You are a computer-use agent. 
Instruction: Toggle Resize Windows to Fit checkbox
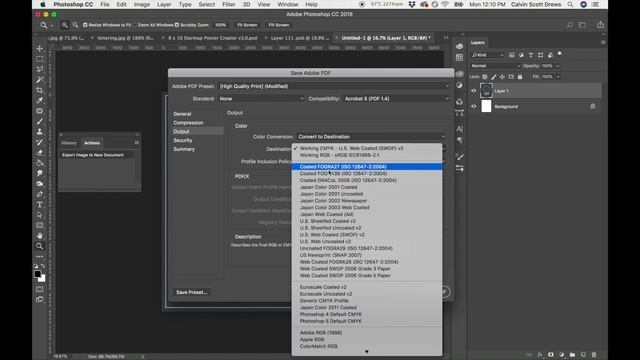[x=85, y=25]
